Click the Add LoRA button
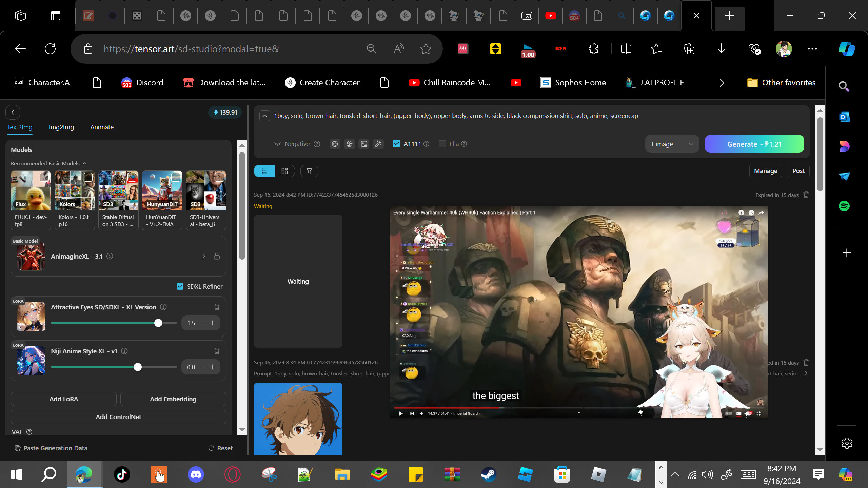868x488 pixels. (x=64, y=399)
